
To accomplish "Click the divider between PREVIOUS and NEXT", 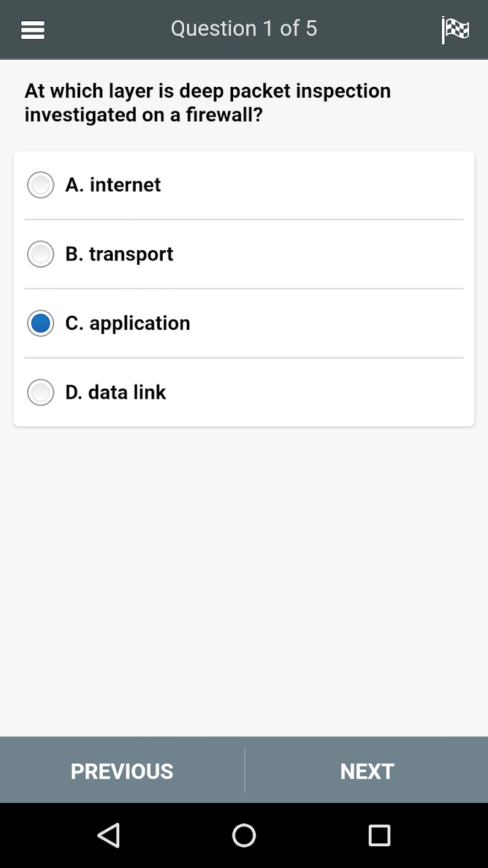I will (x=245, y=770).
